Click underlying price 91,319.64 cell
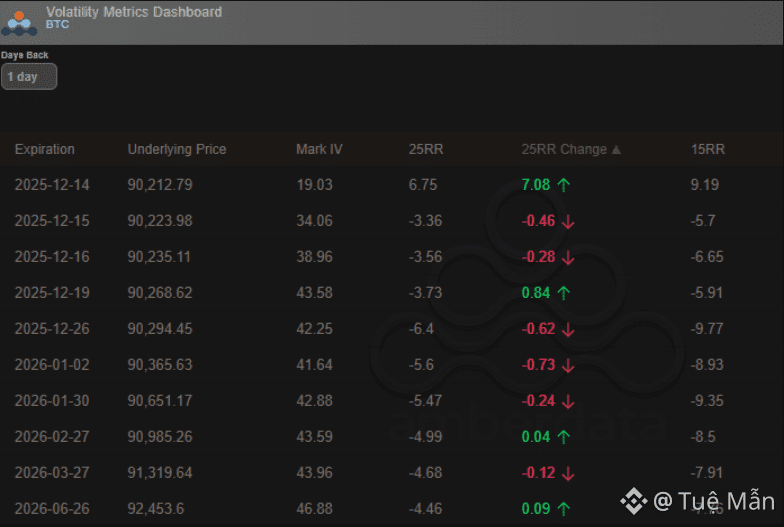Viewport: 784px width, 527px height. click(x=160, y=473)
